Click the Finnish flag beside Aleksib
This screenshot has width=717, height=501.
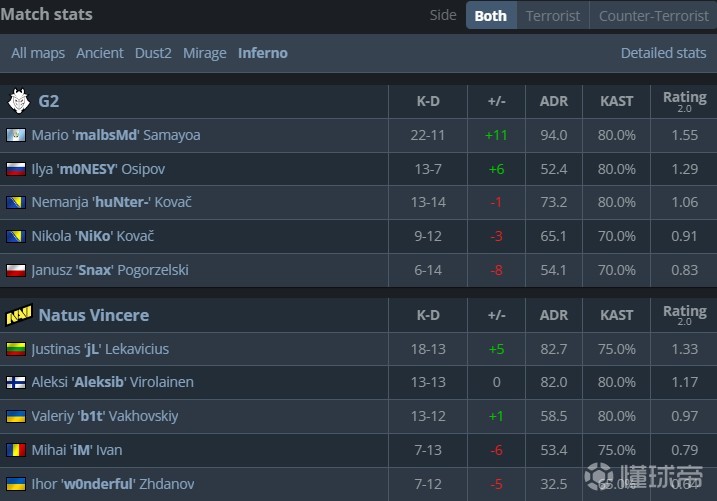click(x=16, y=382)
